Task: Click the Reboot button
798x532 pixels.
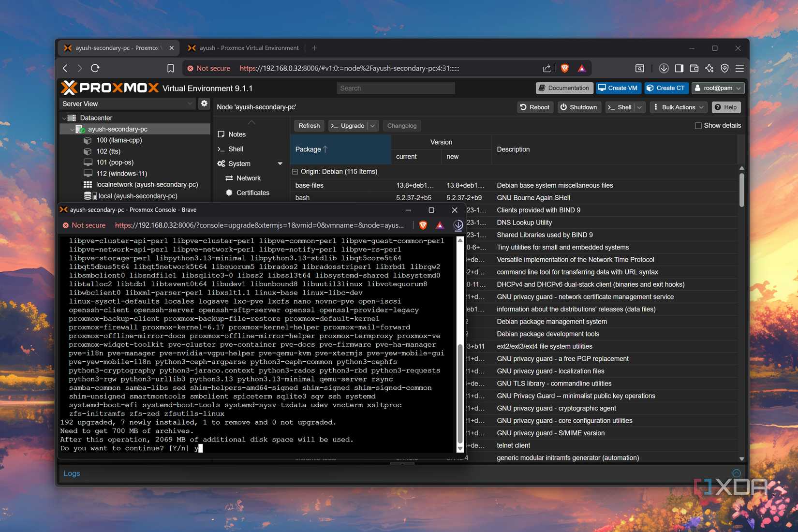Action: click(x=534, y=107)
